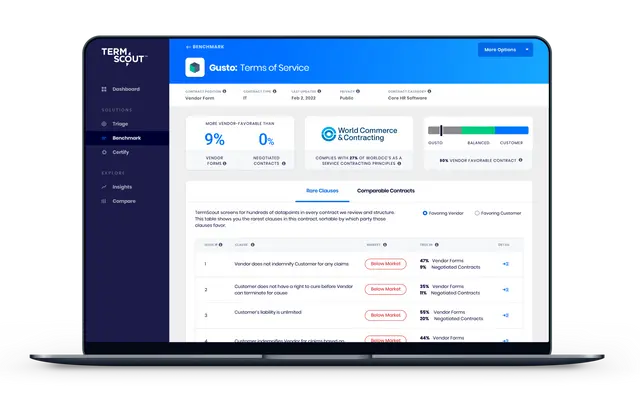Viewport: 640px width, 400px height.
Task: Open Dashboard from the sidebar
Action: click(126, 89)
